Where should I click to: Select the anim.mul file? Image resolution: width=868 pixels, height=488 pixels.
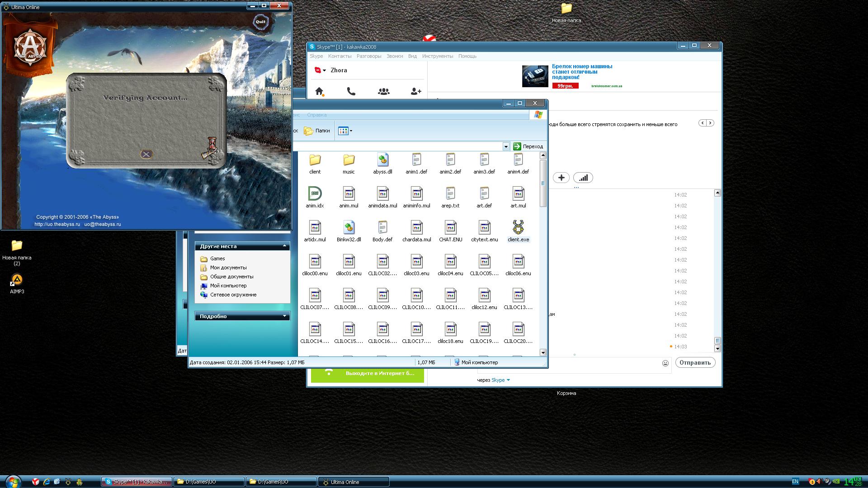(x=349, y=197)
